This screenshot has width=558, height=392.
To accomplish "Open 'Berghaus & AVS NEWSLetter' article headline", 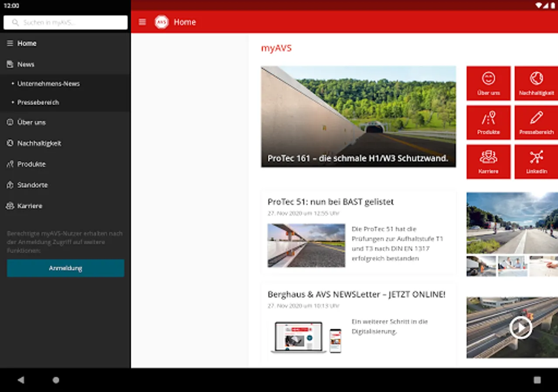I will click(x=357, y=294).
